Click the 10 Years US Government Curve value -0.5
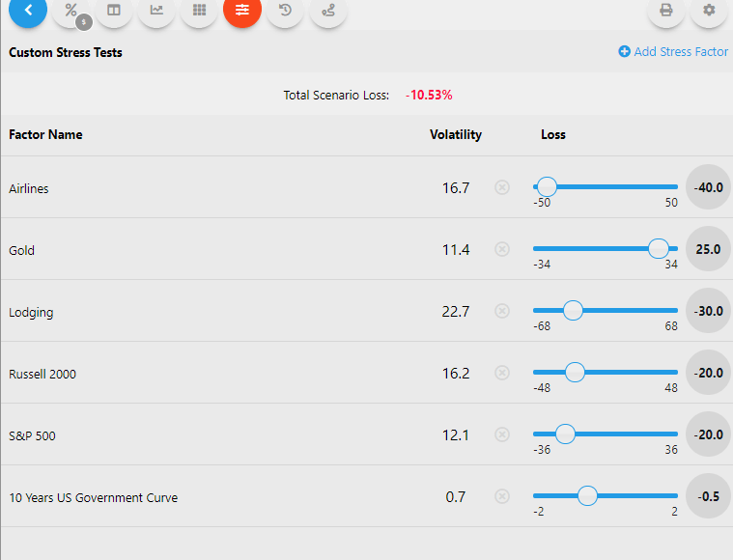 click(708, 496)
